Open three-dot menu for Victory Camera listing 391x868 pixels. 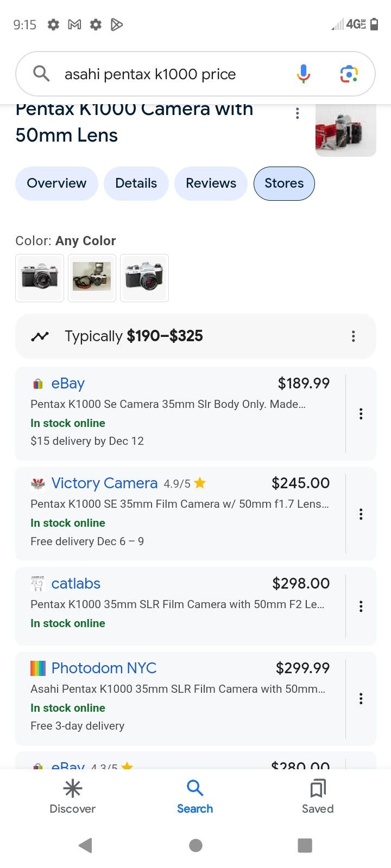[x=361, y=514]
